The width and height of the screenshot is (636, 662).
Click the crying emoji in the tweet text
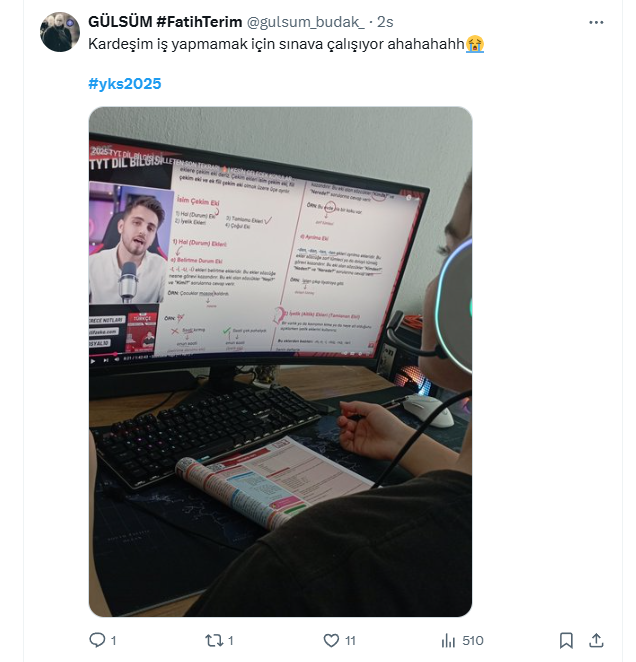pos(475,44)
